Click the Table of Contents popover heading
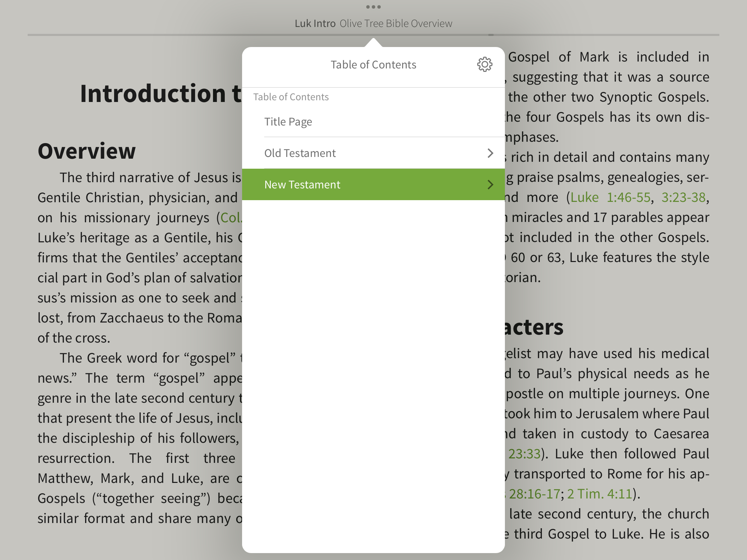 [373, 65]
